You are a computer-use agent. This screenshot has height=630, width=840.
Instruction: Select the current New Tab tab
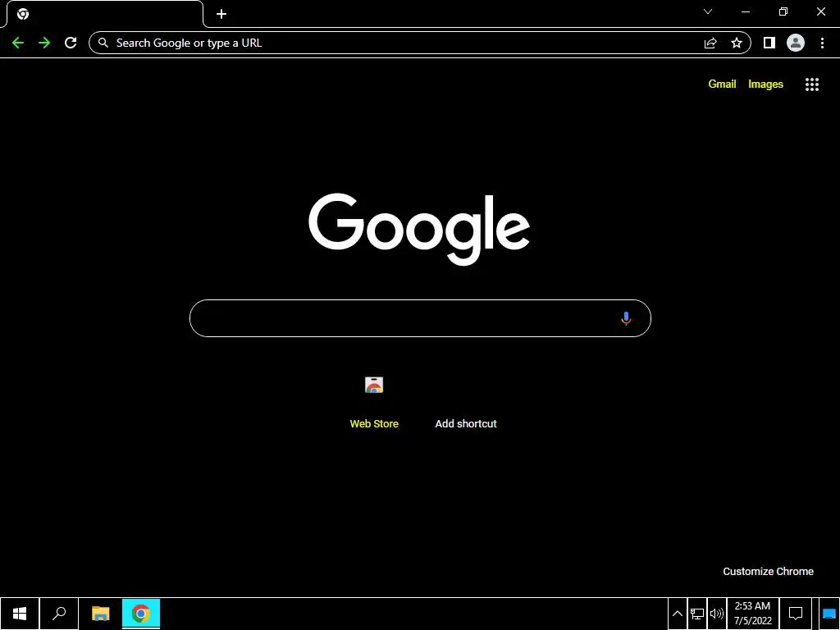click(104, 14)
